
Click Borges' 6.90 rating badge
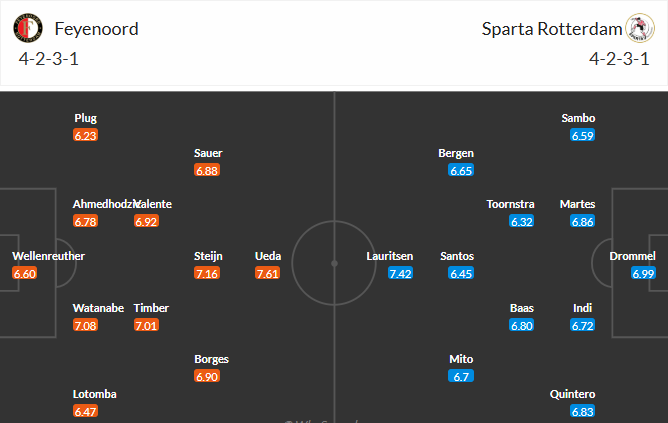pos(207,377)
